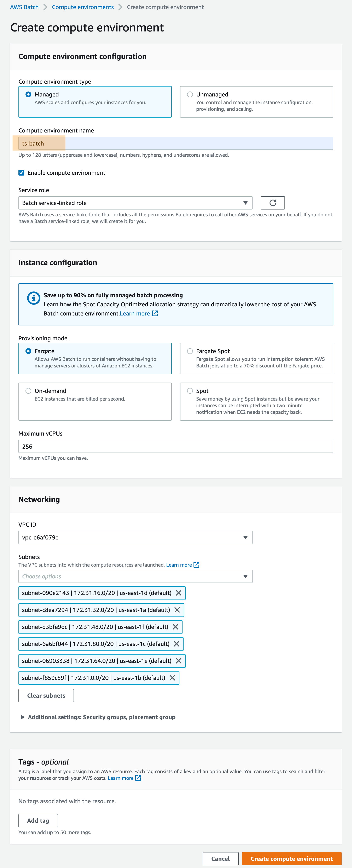
Task: Focus the Compute environment name field
Action: pyautogui.click(x=176, y=143)
